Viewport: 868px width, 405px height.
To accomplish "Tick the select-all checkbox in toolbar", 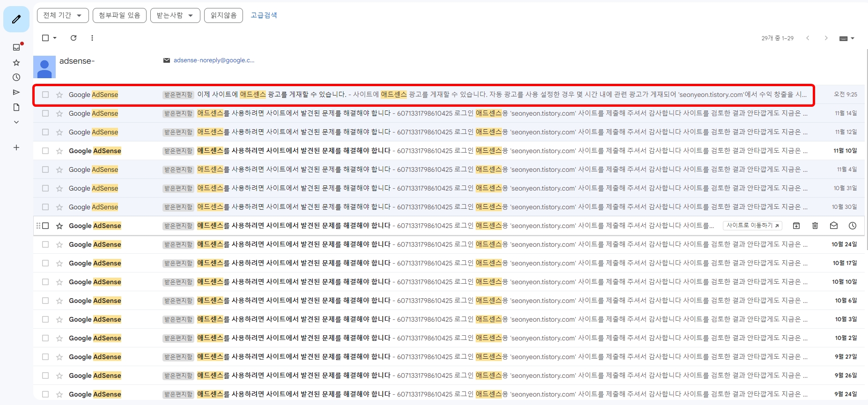I will [x=45, y=38].
